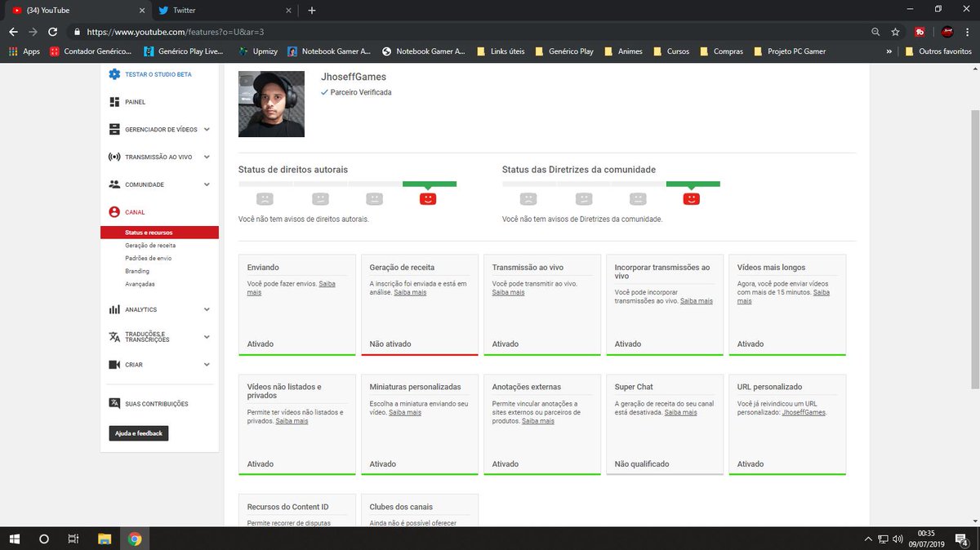Show hidden bookmarks with the » chevron
Viewport: 980px width, 550px height.
click(889, 51)
